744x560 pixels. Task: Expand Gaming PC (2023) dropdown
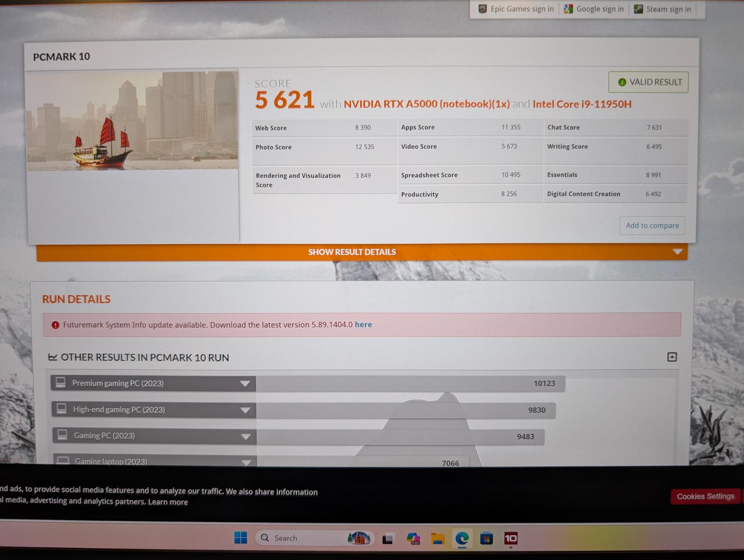(246, 437)
